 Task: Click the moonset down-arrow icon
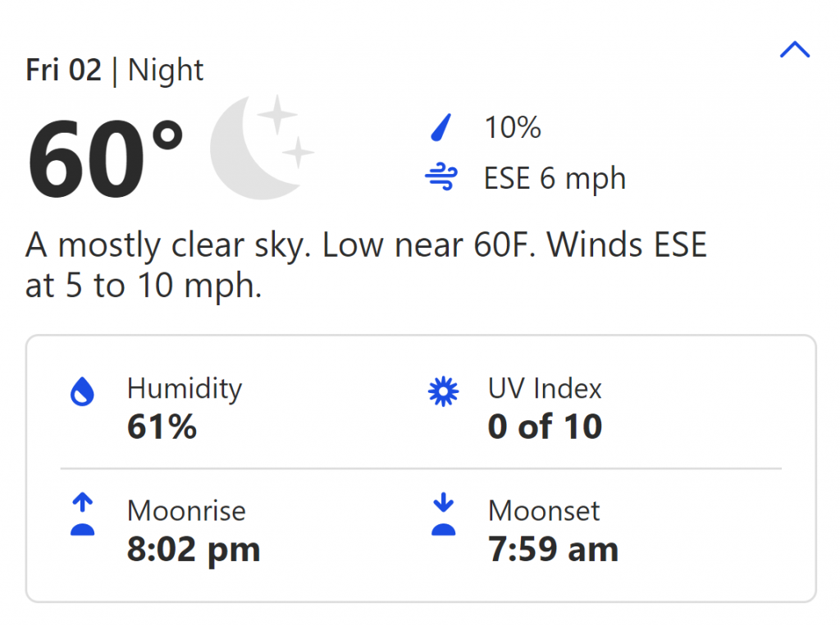444,514
